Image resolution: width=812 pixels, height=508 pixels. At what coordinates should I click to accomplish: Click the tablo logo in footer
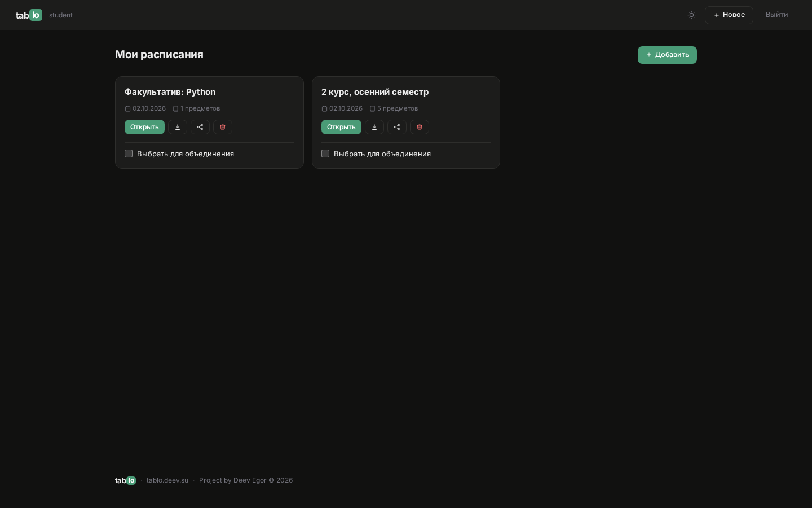(x=125, y=480)
